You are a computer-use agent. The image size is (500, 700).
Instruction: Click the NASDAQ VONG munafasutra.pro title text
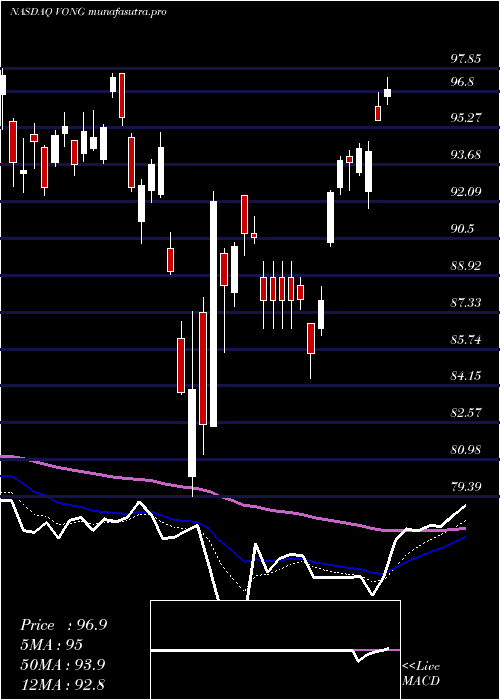88,12
